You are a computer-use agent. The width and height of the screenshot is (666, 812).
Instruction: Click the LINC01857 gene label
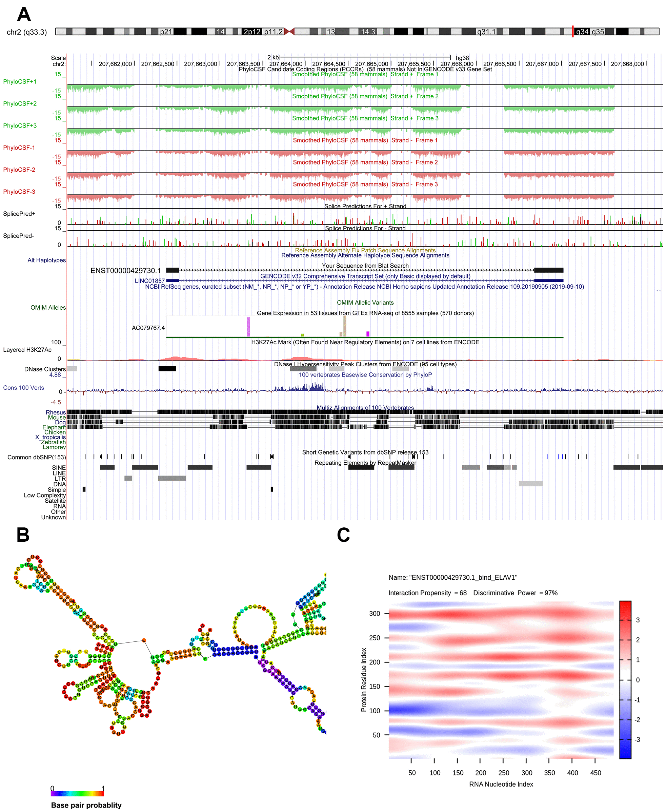coord(149,281)
